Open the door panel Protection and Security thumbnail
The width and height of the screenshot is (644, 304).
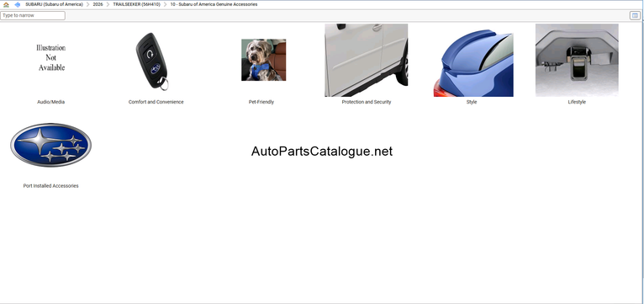pos(367,60)
